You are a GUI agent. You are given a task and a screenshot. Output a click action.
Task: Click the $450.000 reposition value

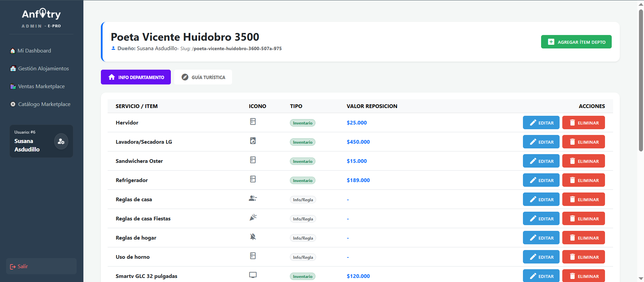(358, 142)
